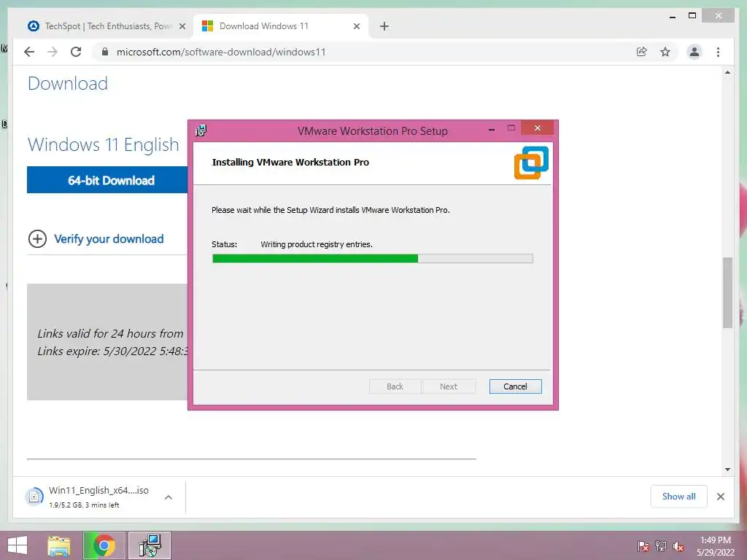Viewport: 747px width, 560px height.
Task: Close the Download Windows 11 tab
Action: [356, 26]
